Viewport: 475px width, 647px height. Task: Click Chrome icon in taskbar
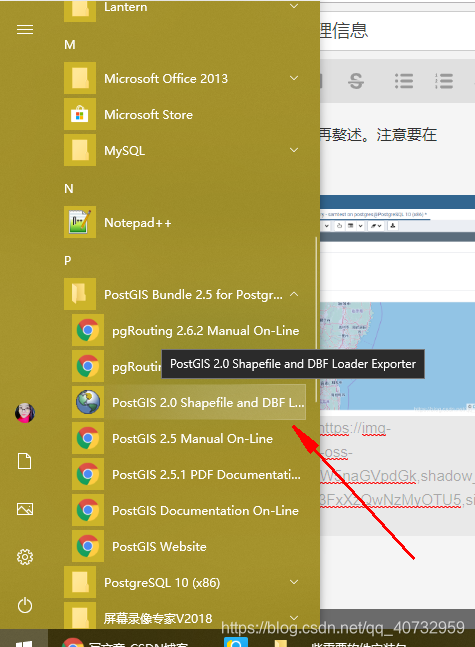[73, 643]
